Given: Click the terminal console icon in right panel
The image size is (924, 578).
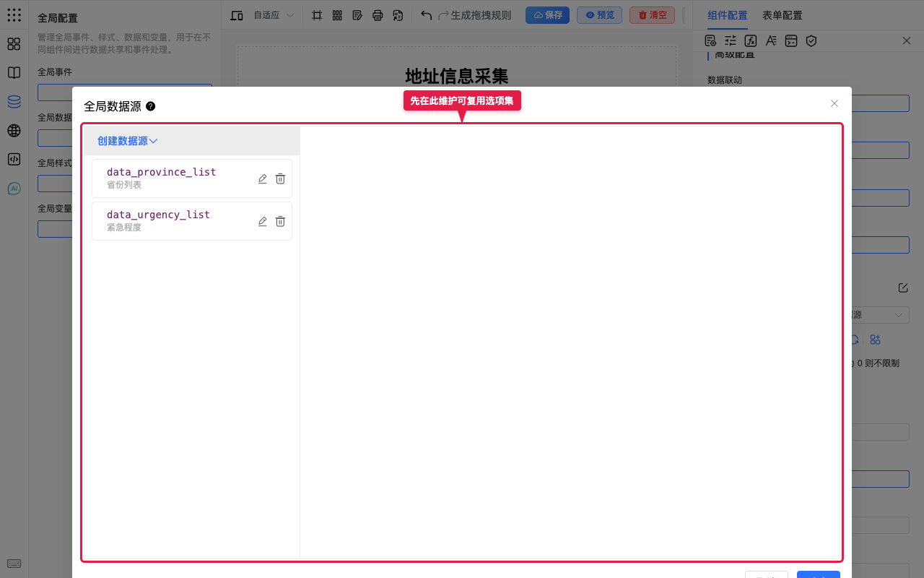Looking at the screenshot, I should 791,40.
